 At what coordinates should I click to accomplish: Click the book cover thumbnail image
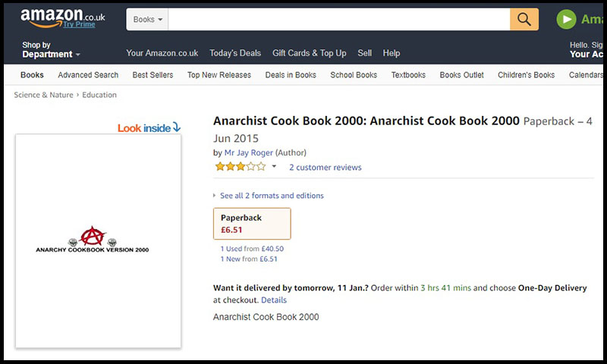(x=98, y=240)
